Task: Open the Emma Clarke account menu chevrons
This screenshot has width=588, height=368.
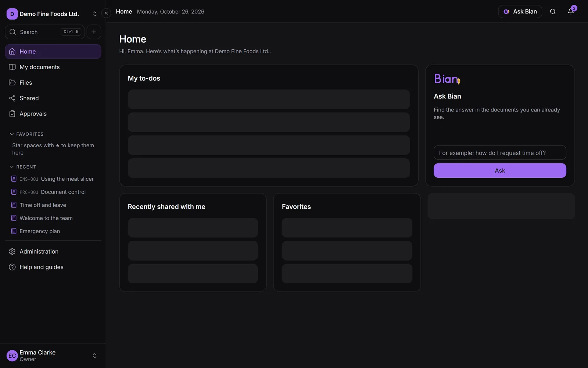Action: [x=94, y=356]
